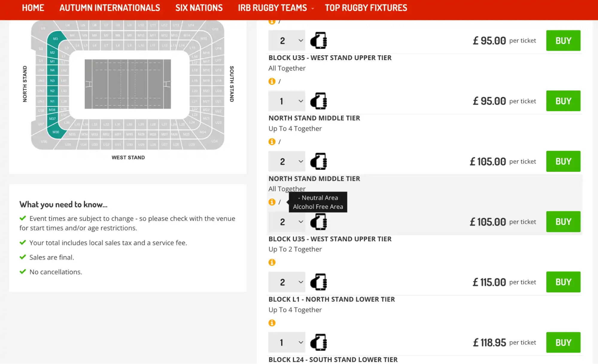The image size is (598, 364).
Task: Open the quantity selector showing 1 ticket
Action: [286, 101]
